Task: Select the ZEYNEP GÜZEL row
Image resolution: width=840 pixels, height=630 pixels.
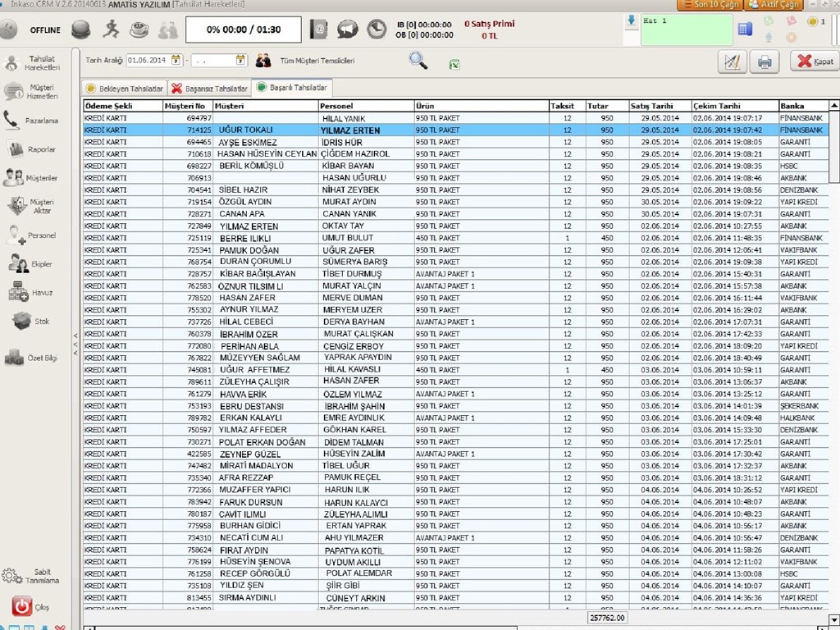Action: (456, 454)
